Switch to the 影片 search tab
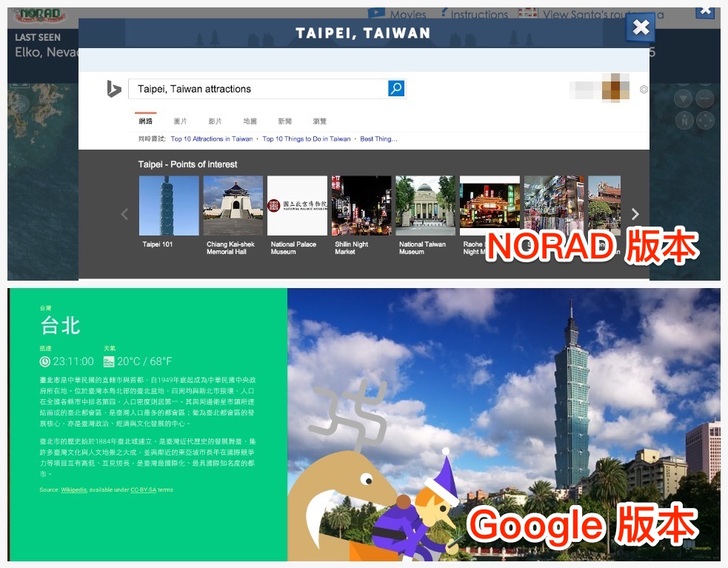The height and width of the screenshot is (568, 728). (215, 121)
